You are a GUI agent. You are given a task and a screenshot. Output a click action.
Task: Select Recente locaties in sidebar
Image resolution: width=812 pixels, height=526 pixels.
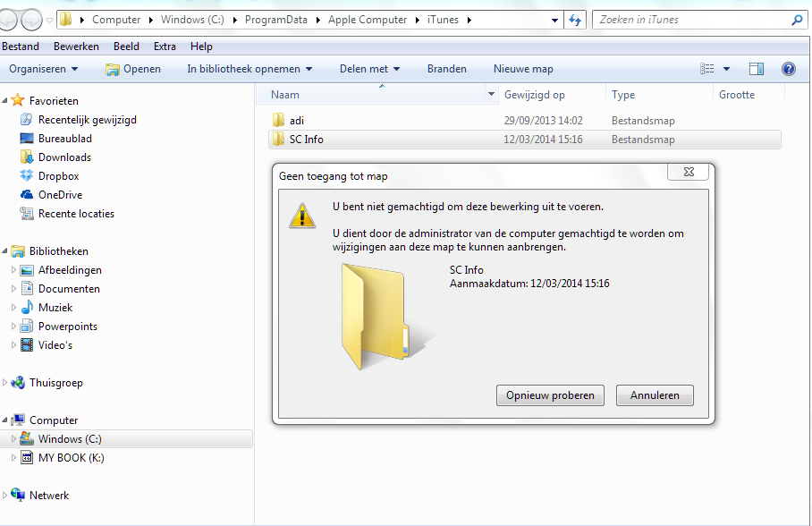[x=76, y=214]
